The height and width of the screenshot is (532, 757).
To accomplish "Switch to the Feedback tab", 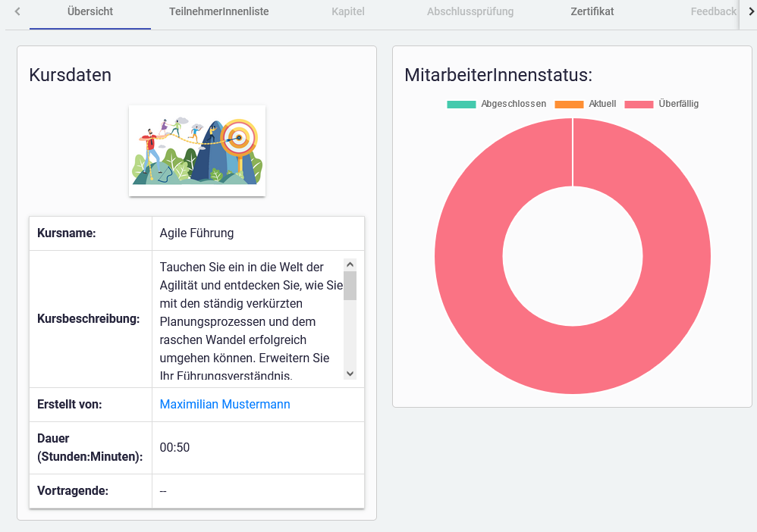I will click(x=713, y=12).
